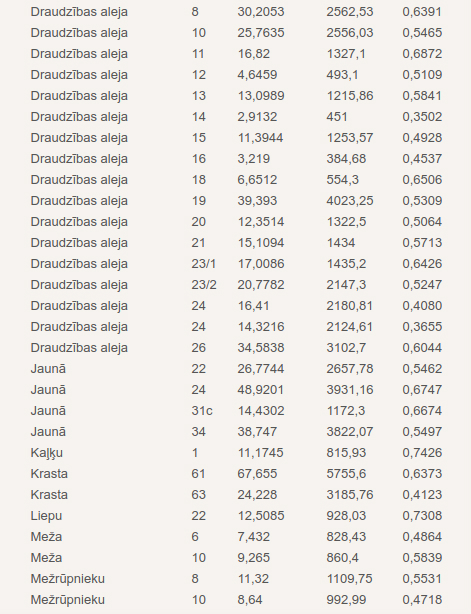Click the 0,5839 value for Meža 10
This screenshot has height=614, width=471.
pos(422,558)
